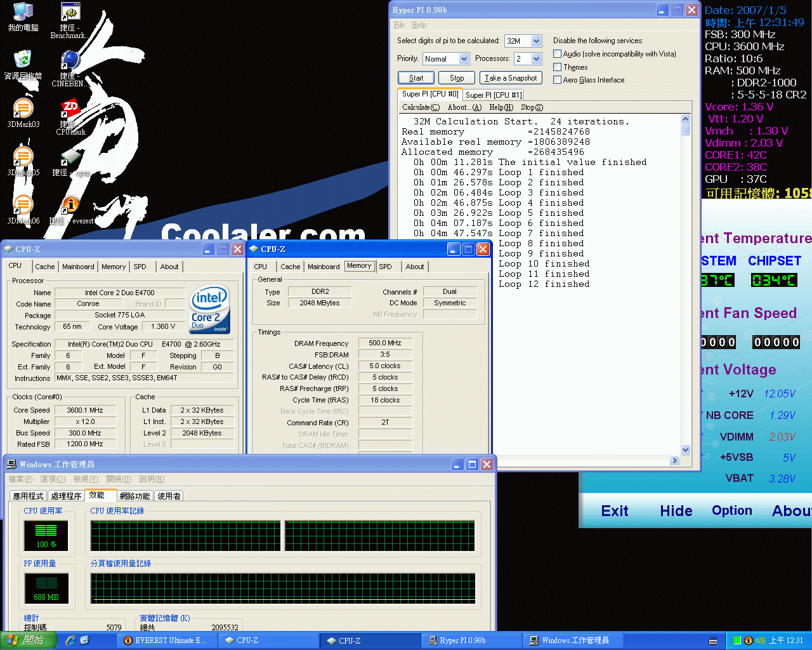This screenshot has width=812, height=650.
Task: Open About tab in left CPU-Z window
Action: [x=169, y=267]
